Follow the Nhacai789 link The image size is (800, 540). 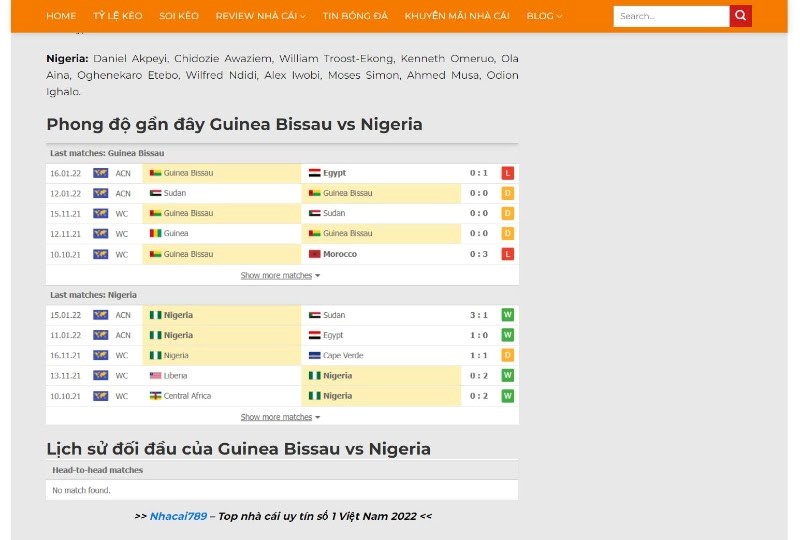pos(178,516)
